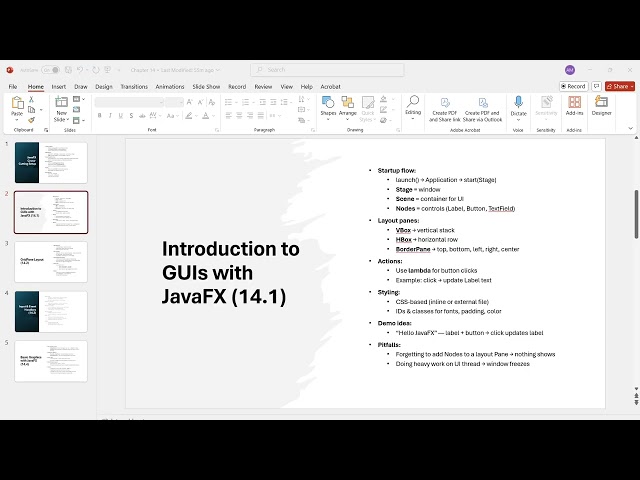The height and width of the screenshot is (480, 640).
Task: Click the font color swatch button
Action: point(206,116)
